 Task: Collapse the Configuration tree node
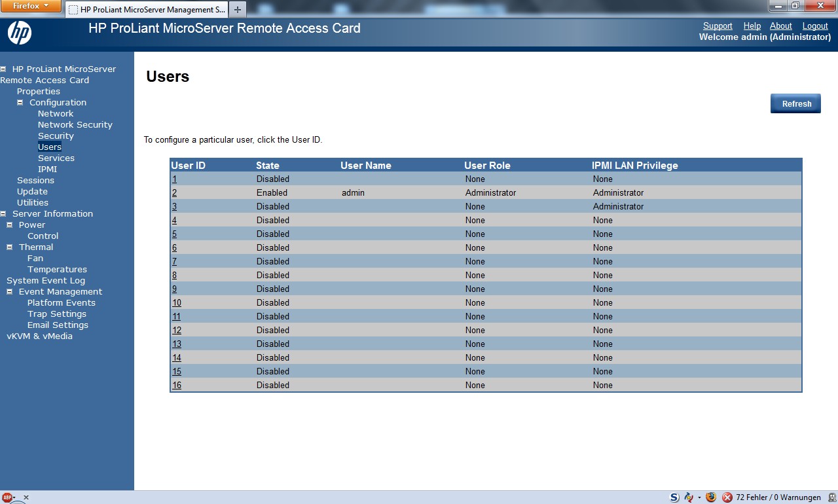point(20,102)
